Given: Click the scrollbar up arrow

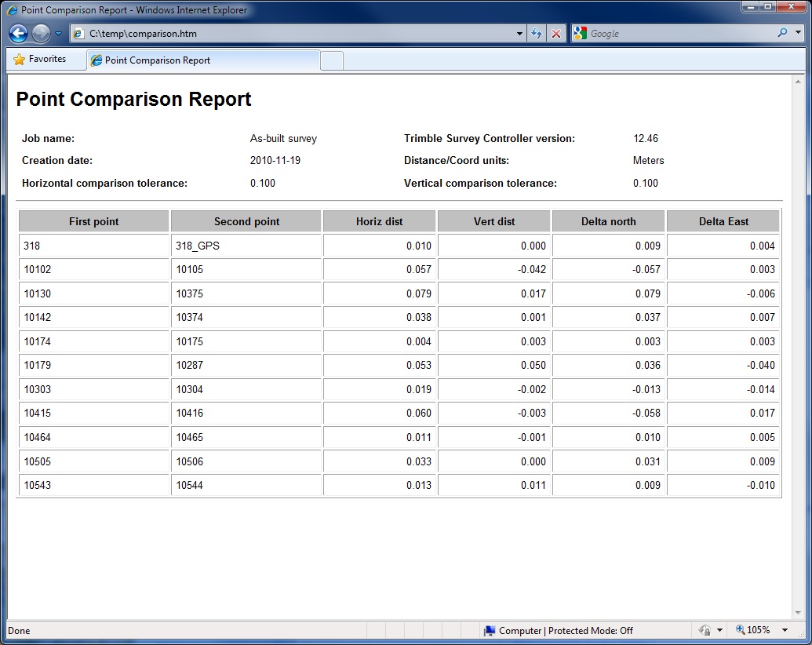Looking at the screenshot, I should click(x=798, y=82).
